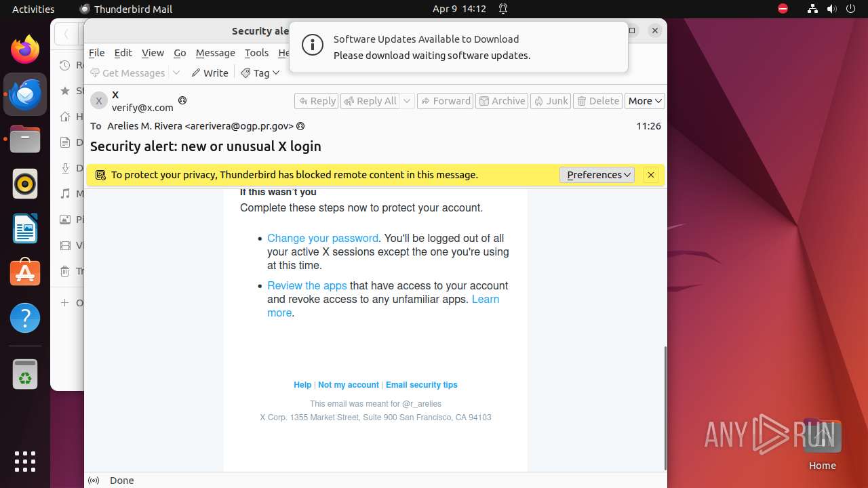Viewport: 868px width, 488px height.
Task: Click the volume icon in top bar
Action: pyautogui.click(x=832, y=9)
